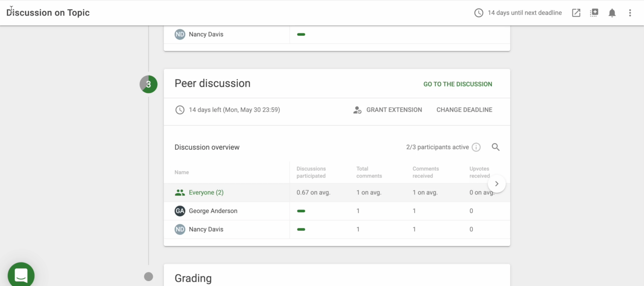Open the chat support widget
The height and width of the screenshot is (286, 644).
(x=21, y=275)
